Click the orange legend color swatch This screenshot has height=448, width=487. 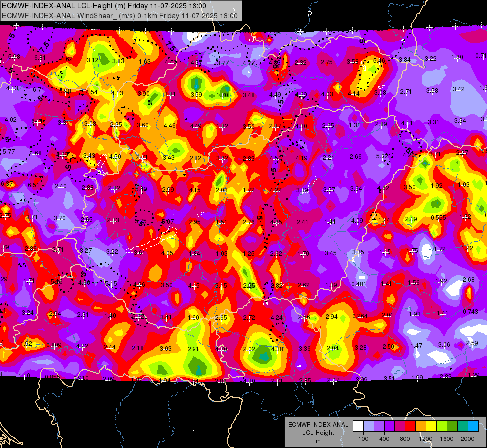(x=421, y=426)
